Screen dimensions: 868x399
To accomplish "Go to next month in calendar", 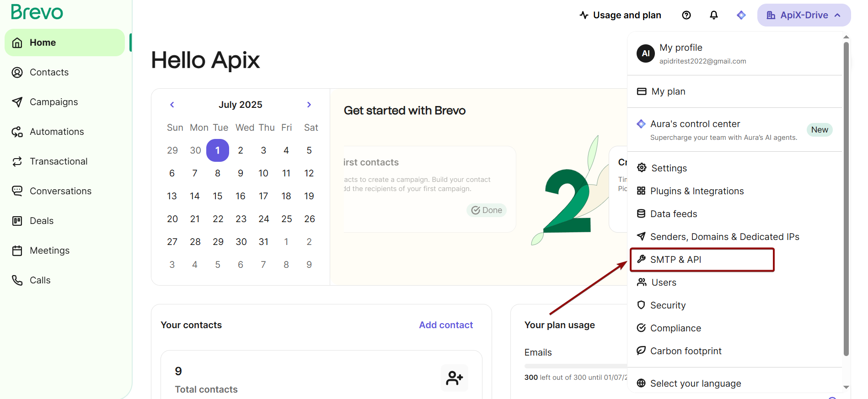I will (x=309, y=105).
